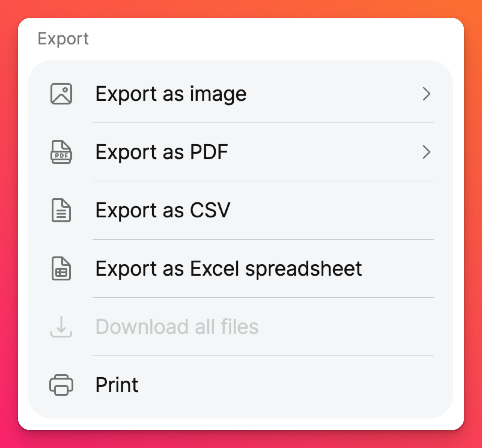This screenshot has height=448, width=482.
Task: Expand the Export as PDF chevron
Action: (426, 152)
